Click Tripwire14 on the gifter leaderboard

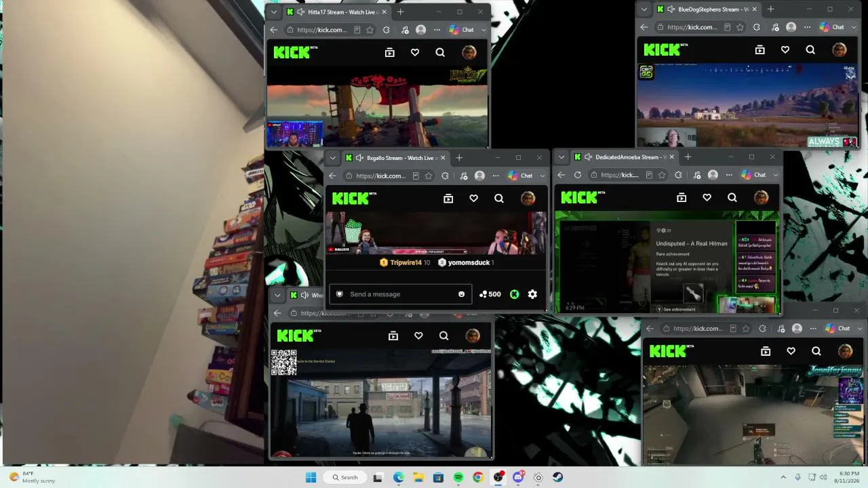[406, 262]
